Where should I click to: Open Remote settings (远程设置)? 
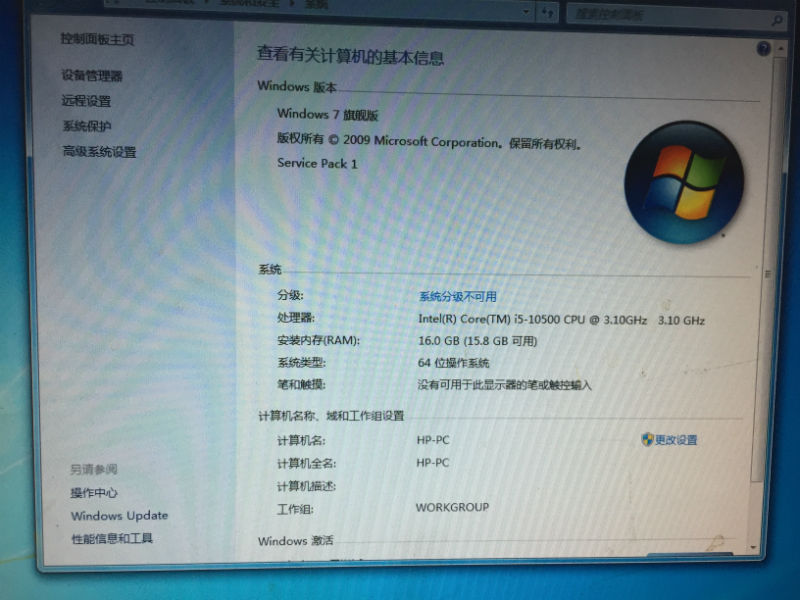(86, 101)
